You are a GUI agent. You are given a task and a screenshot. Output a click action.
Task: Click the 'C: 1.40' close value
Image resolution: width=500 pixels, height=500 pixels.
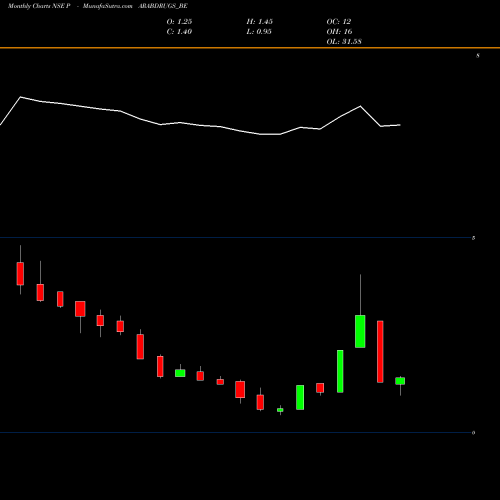[179, 32]
